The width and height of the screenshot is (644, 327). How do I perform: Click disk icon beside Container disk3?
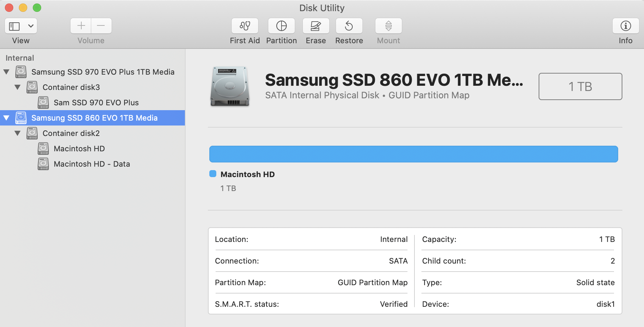tap(32, 87)
